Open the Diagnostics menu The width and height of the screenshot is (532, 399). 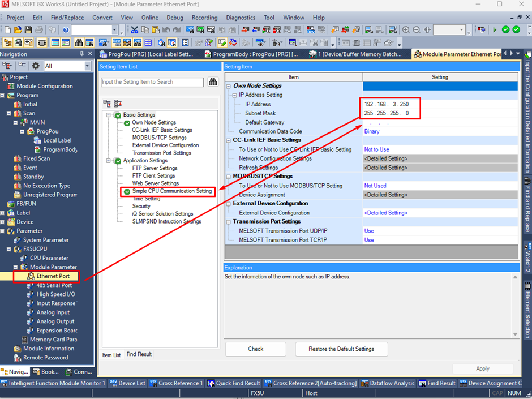pos(241,18)
